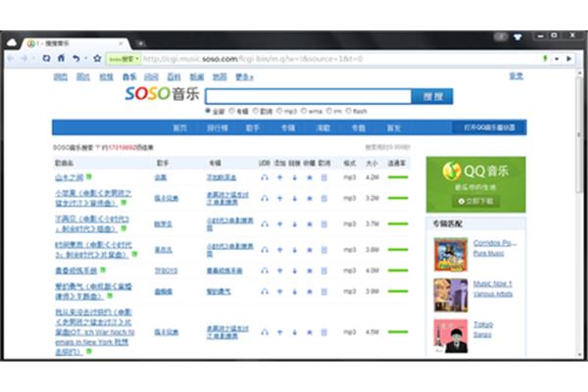
Task: Click the plus icon in the 3.2M row
Action: tap(279, 198)
